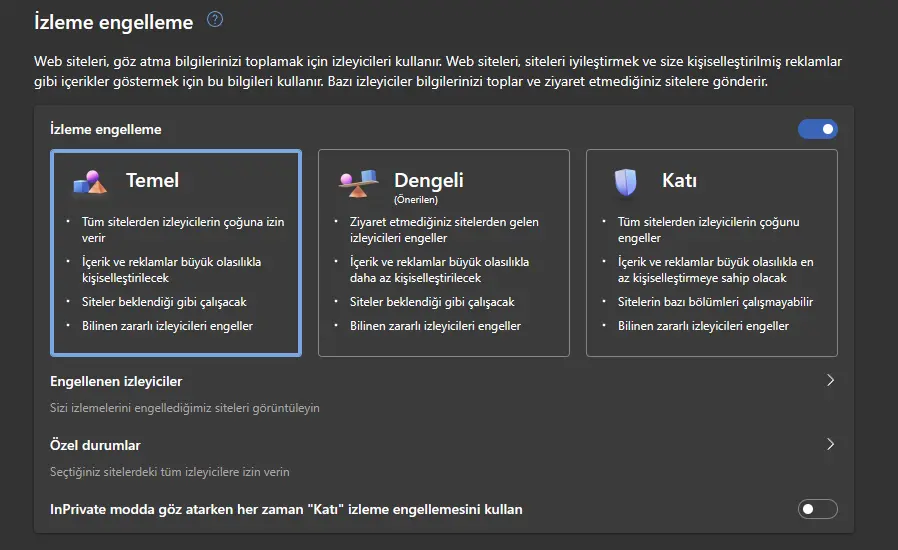Turn off the İzleme engelleme switch
Screen dimensions: 898x550
tap(817, 129)
